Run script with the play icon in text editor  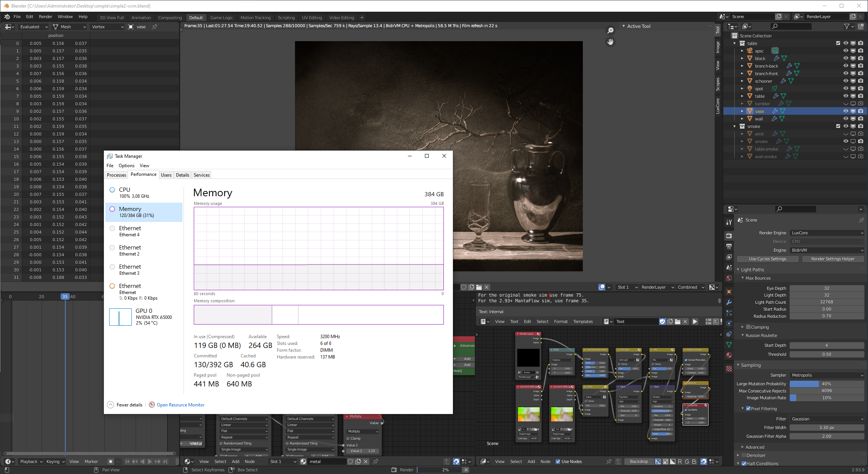click(695, 322)
